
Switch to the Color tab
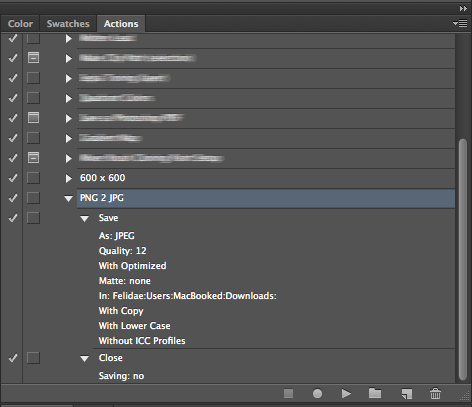[x=20, y=24]
